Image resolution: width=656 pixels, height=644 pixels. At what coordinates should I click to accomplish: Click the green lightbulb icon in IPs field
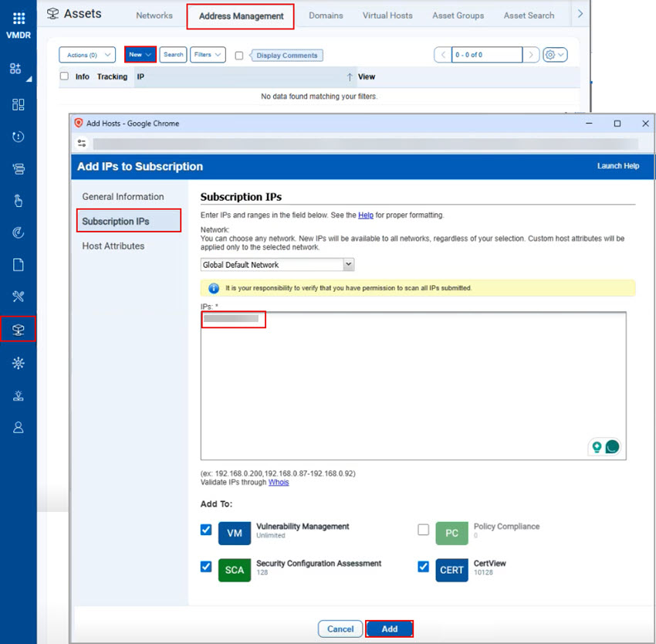[596, 447]
